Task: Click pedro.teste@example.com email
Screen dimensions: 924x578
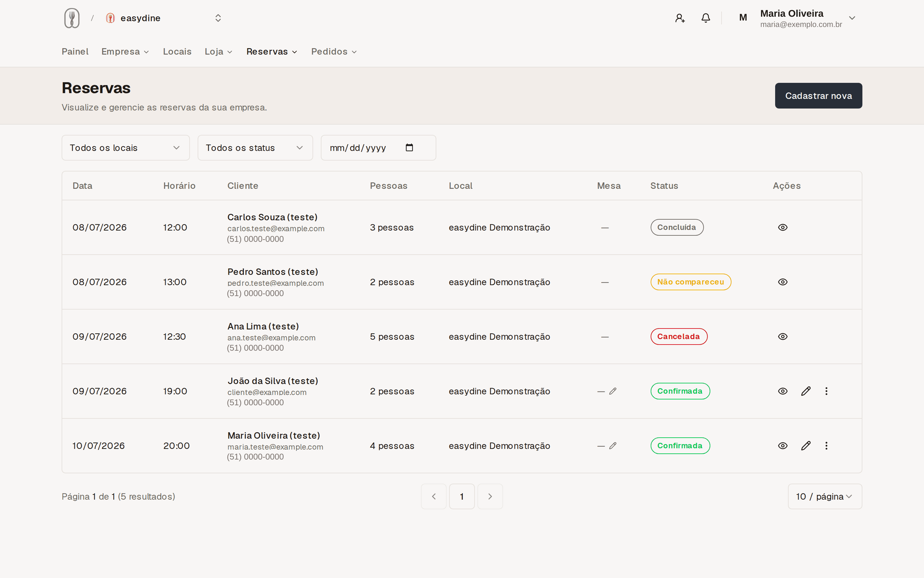Action: click(x=276, y=283)
